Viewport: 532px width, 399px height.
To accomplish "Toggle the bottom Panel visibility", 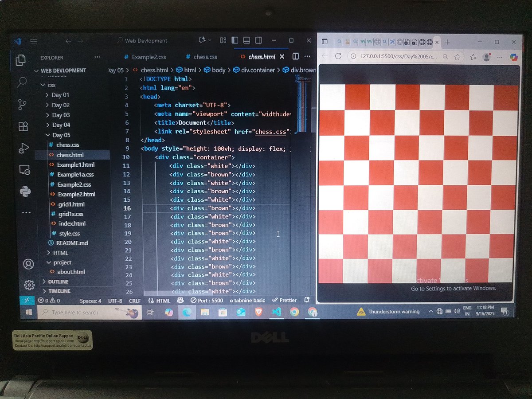I will click(x=246, y=40).
